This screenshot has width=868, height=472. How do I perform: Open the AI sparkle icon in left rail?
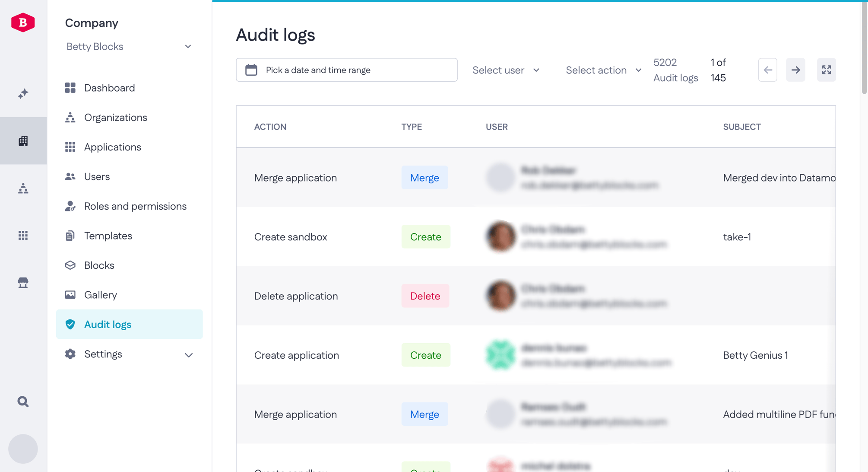[23, 93]
